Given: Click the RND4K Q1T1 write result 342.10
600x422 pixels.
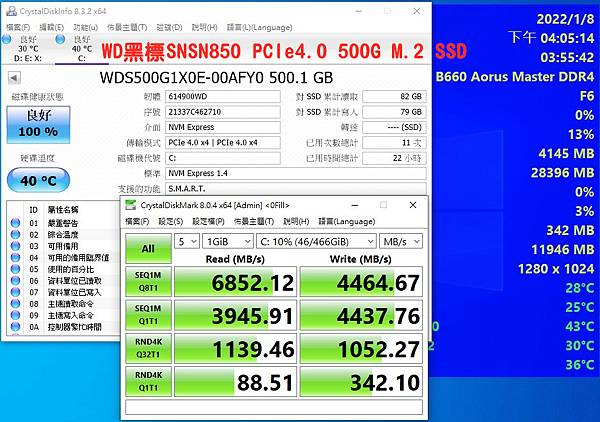Looking at the screenshot, I should coord(361,381).
